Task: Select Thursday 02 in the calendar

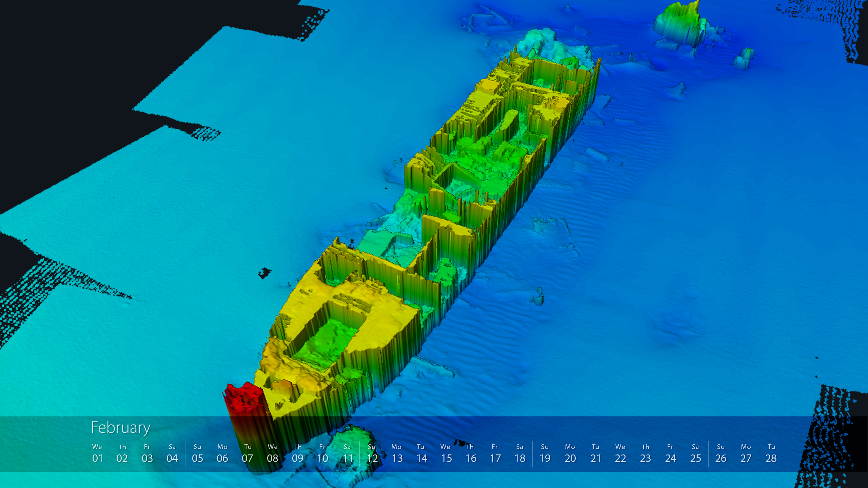Action: coord(122,453)
